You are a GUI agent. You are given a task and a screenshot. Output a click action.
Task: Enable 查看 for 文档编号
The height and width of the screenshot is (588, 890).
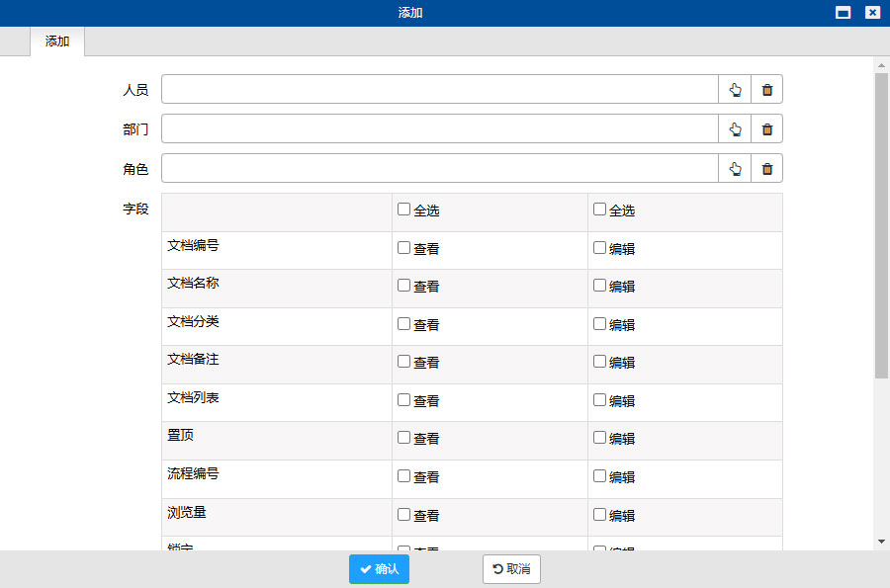(403, 248)
